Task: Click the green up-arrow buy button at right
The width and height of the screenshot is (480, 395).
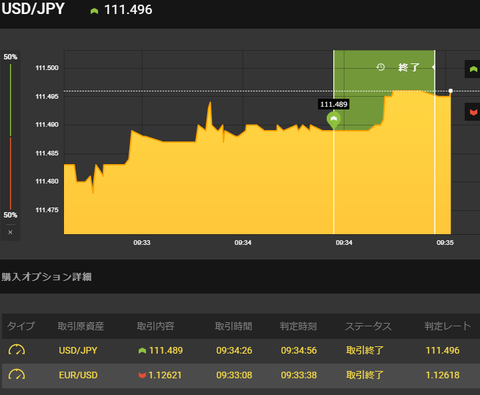Action: click(x=473, y=69)
